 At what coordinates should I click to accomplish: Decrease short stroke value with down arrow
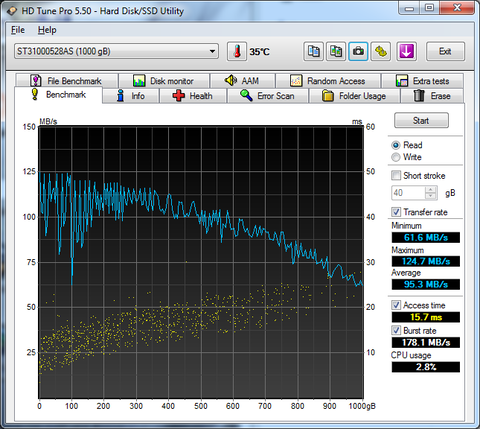click(x=431, y=196)
